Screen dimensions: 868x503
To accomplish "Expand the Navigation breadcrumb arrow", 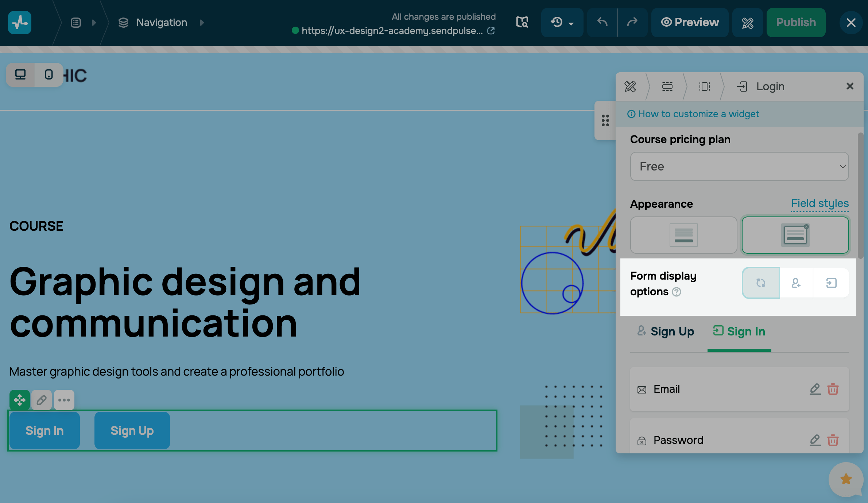I will 202,23.
